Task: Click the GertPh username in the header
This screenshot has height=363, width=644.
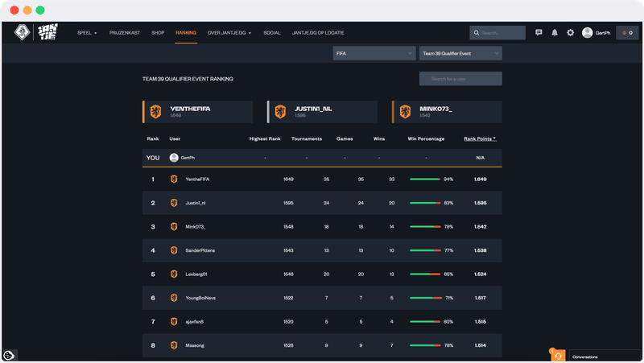Action: [x=602, y=33]
